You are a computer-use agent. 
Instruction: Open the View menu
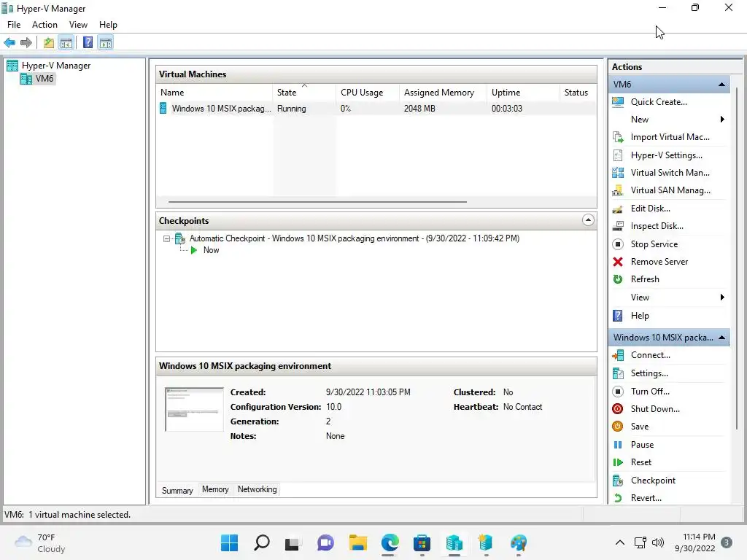click(78, 25)
